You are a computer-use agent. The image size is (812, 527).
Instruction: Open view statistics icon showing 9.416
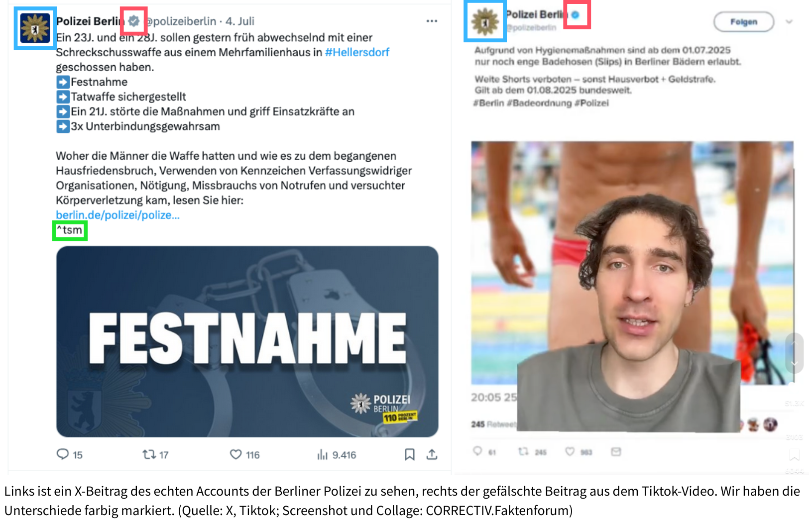(323, 454)
